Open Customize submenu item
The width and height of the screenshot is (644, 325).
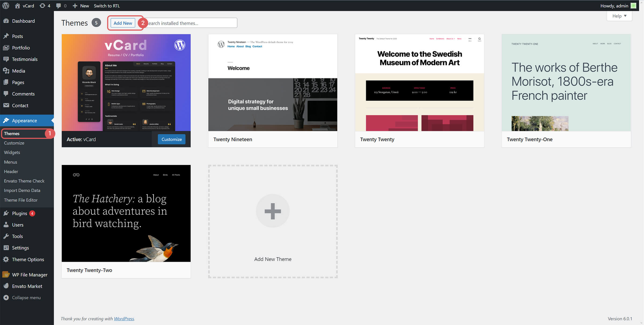(14, 143)
